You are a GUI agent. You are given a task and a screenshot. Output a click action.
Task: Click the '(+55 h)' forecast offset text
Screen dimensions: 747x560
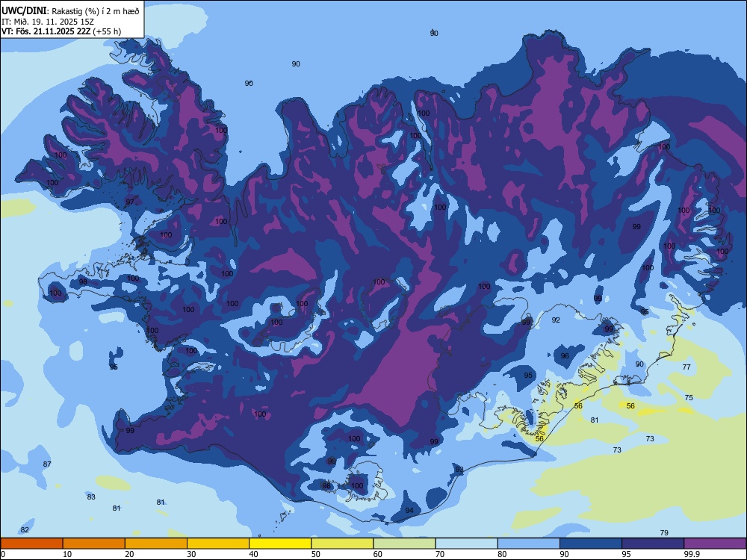[x=107, y=31]
